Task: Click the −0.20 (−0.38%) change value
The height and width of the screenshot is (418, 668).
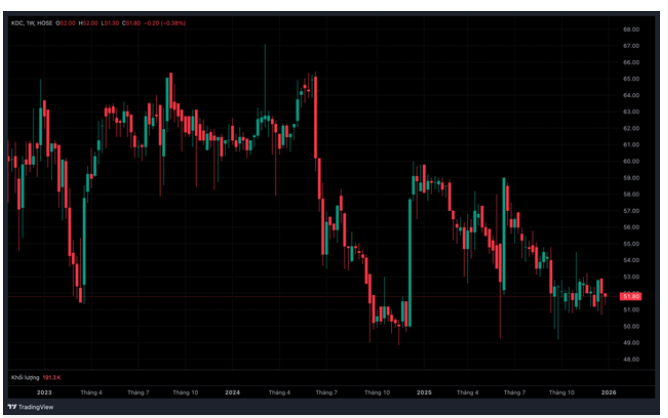Action: (x=164, y=23)
